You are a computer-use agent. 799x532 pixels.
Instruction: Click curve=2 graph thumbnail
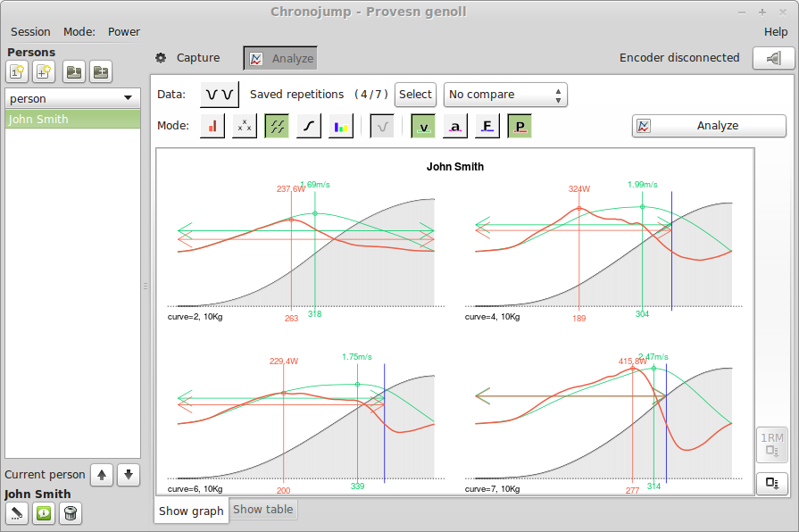[305, 250]
